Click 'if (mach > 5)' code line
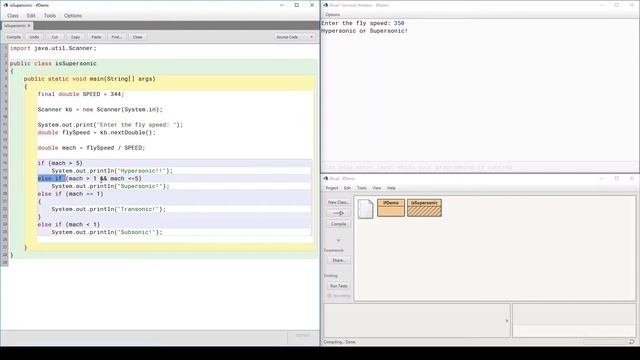The height and width of the screenshot is (360, 640). [60, 163]
